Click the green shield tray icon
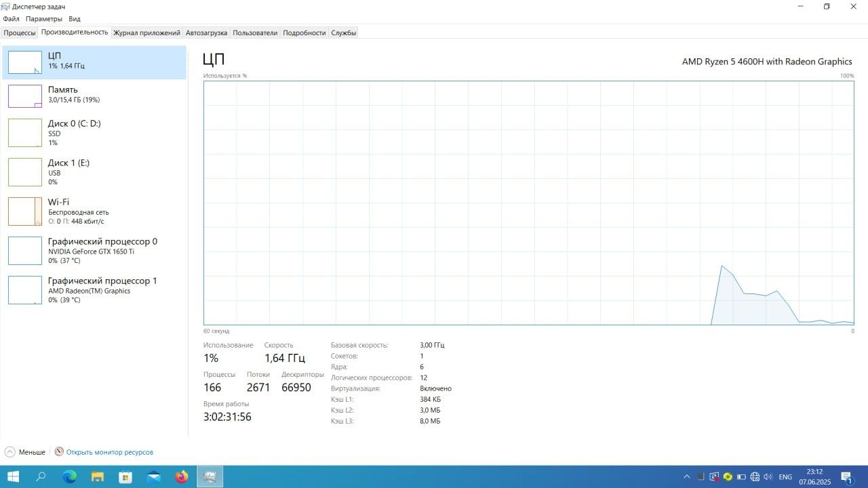 point(728,477)
